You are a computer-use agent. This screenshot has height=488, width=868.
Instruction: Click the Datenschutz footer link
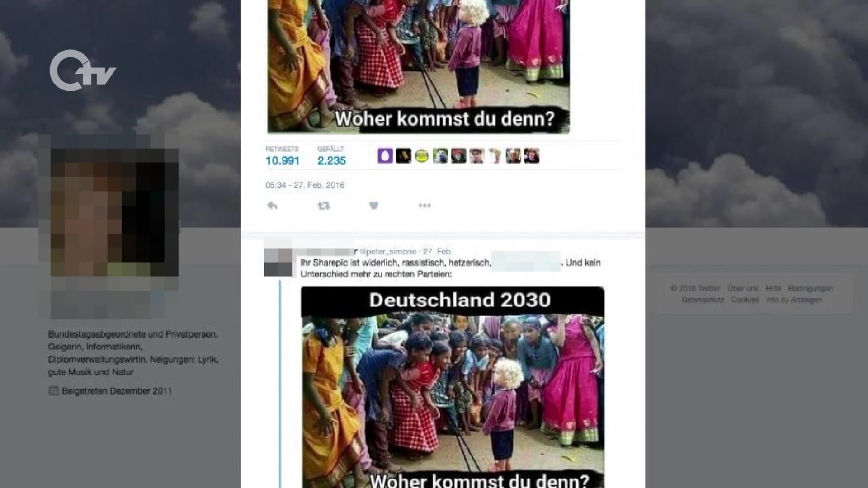703,300
